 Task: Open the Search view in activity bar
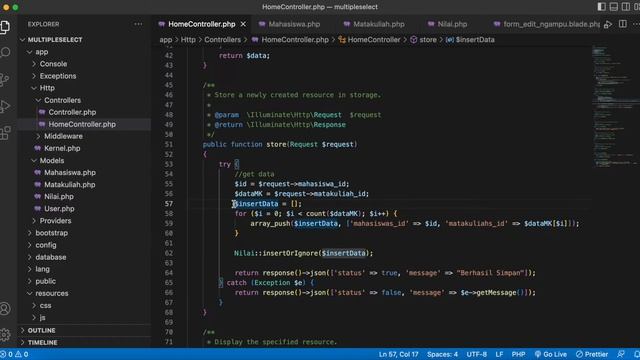pyautogui.click(x=5, y=52)
